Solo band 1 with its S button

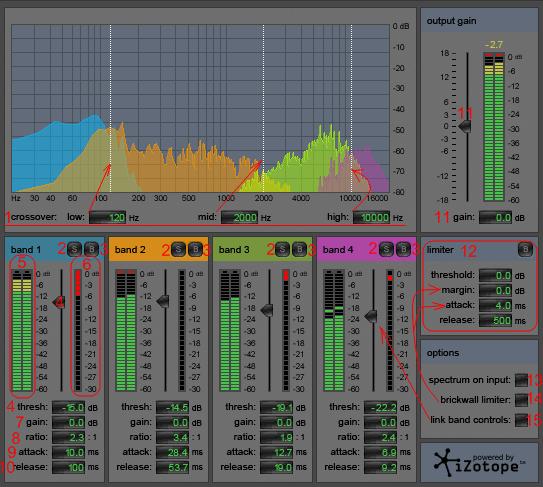point(74,249)
